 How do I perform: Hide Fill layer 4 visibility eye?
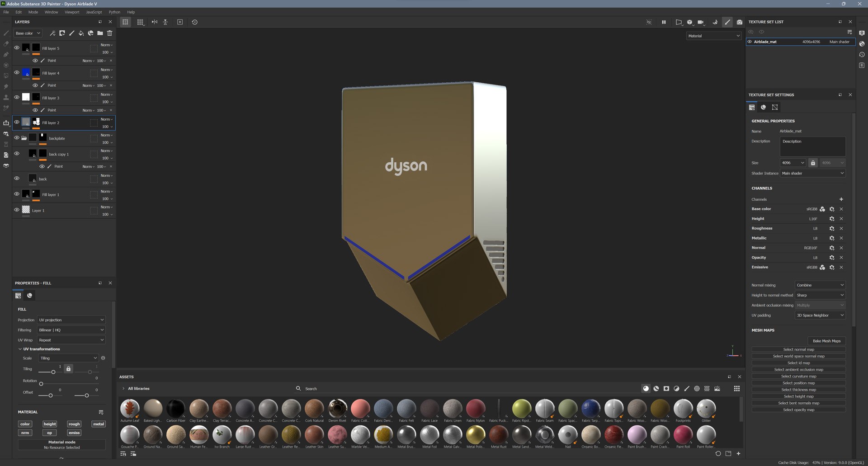point(17,72)
